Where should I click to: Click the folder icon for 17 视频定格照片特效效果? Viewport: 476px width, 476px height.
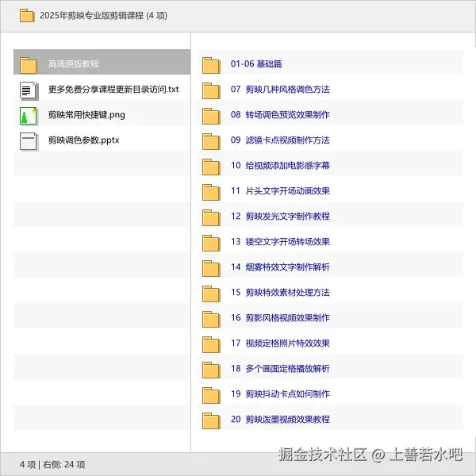point(211,344)
